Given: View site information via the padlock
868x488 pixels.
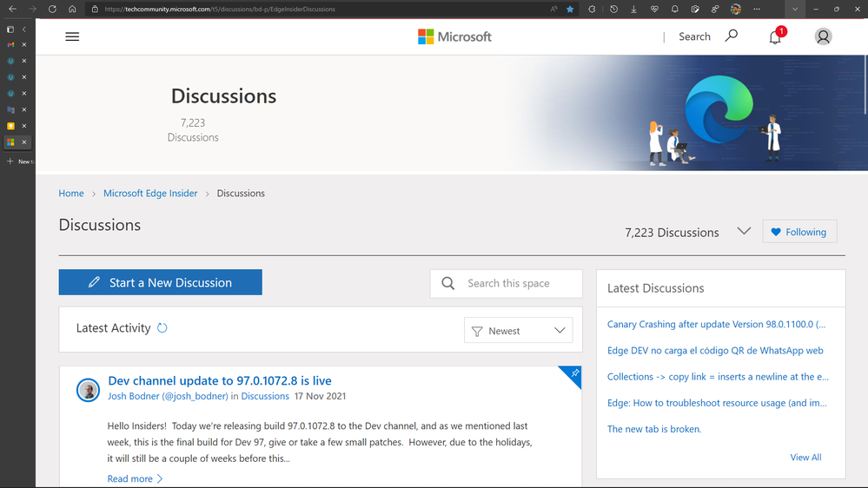Looking at the screenshot, I should click(95, 9).
